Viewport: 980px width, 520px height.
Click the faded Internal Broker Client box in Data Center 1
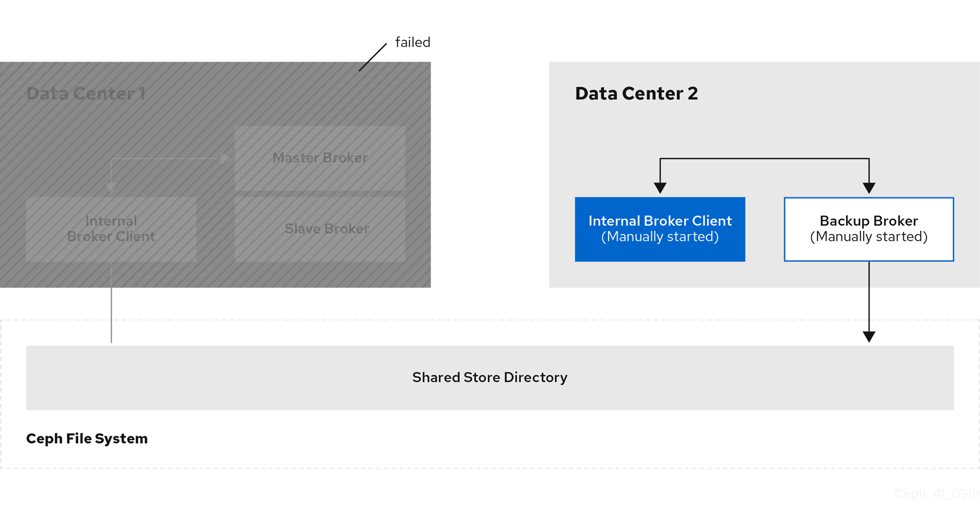point(111,229)
